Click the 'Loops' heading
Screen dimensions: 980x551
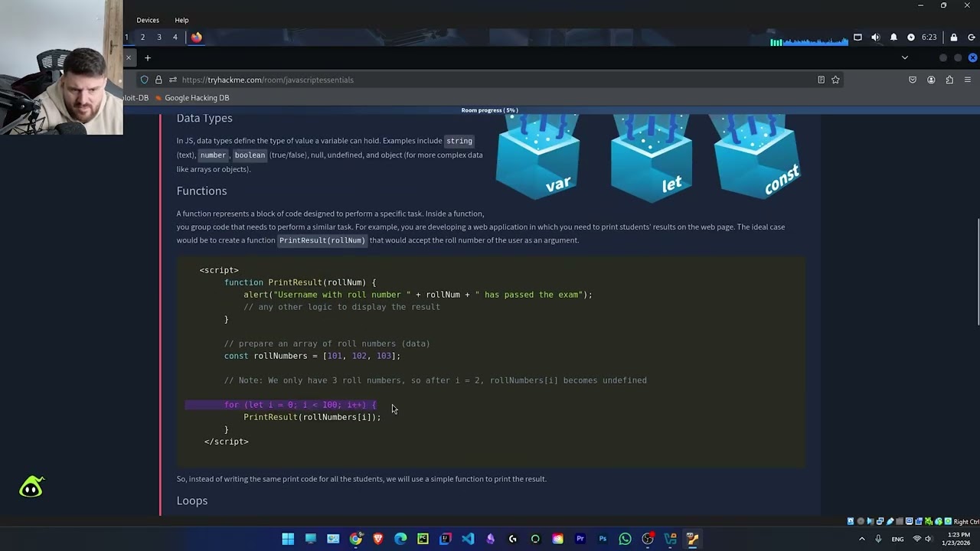click(x=192, y=500)
